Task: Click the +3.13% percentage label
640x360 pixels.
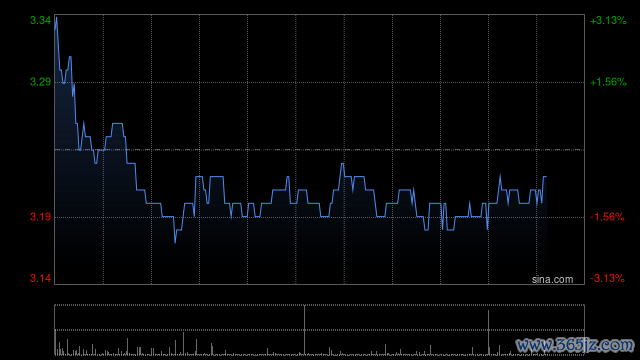Action: pyautogui.click(x=608, y=20)
